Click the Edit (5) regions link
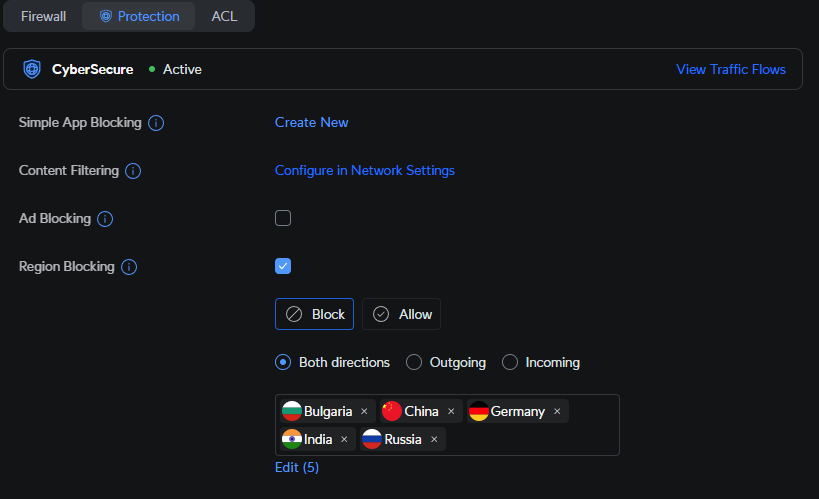This screenshot has height=499, width=819. point(296,467)
